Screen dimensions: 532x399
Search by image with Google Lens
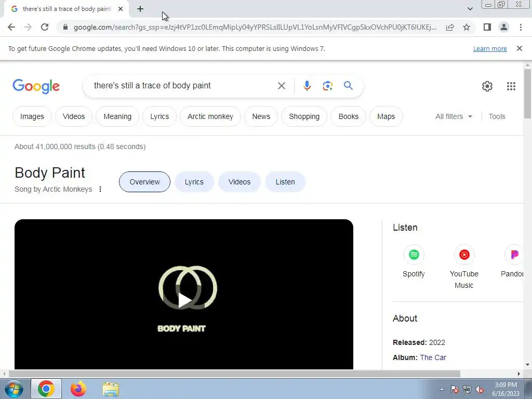(x=327, y=86)
